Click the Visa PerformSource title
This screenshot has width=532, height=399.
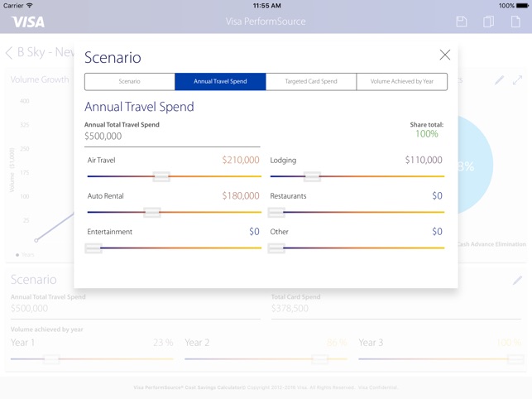266,22
